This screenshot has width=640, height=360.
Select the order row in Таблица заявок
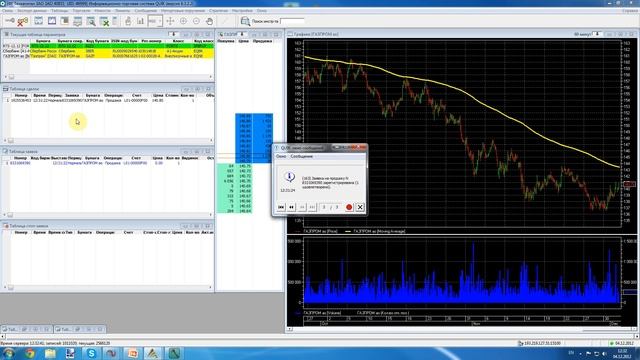(x=108, y=163)
